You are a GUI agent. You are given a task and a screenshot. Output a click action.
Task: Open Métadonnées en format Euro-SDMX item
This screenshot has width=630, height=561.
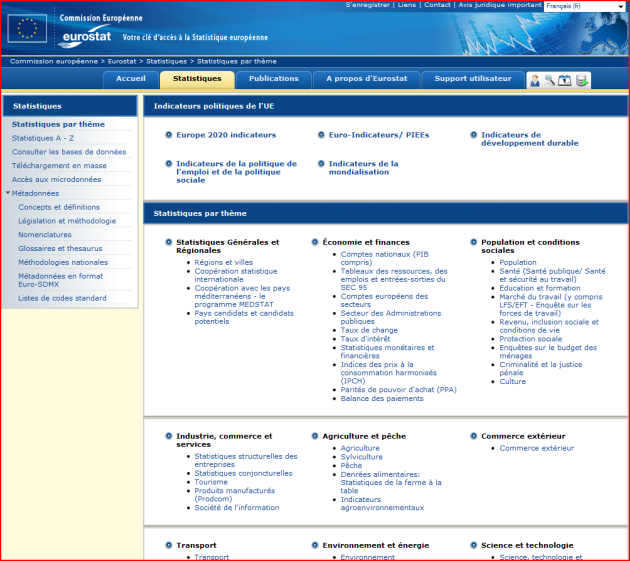click(61, 280)
